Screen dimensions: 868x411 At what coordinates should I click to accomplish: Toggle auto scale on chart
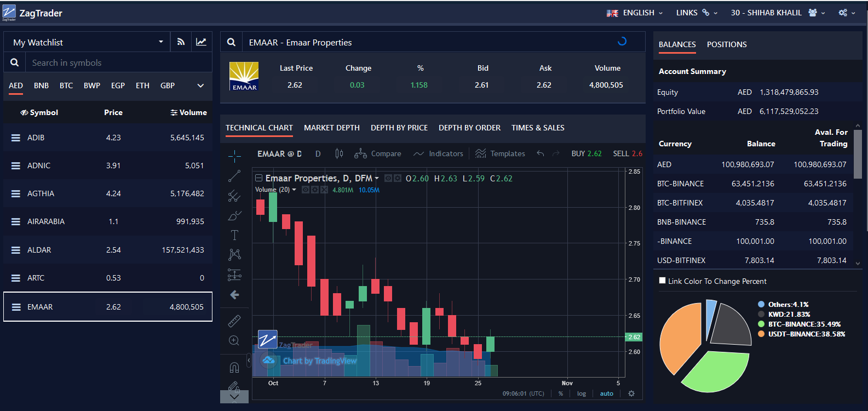point(607,393)
